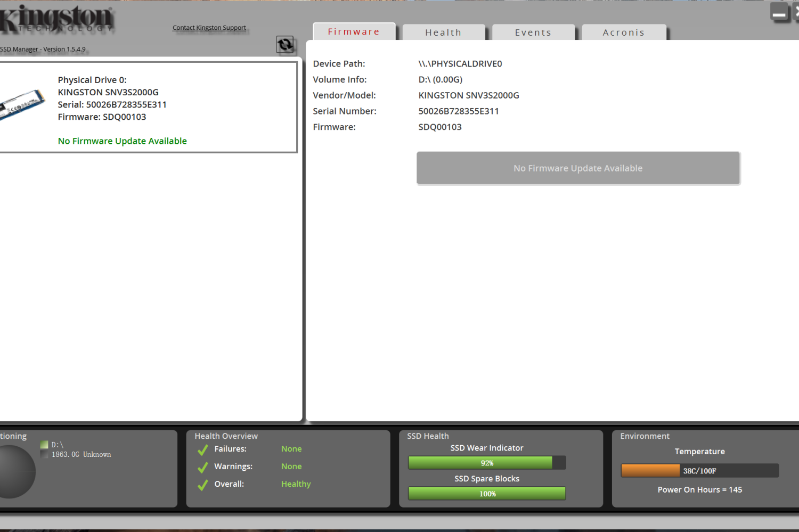Click the Device Path: label
The height and width of the screenshot is (532, 799).
tap(339, 64)
